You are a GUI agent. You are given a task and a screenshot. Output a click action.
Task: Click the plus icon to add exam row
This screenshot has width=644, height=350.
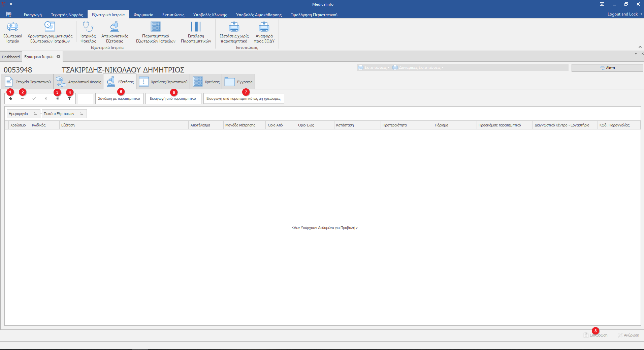click(x=10, y=98)
